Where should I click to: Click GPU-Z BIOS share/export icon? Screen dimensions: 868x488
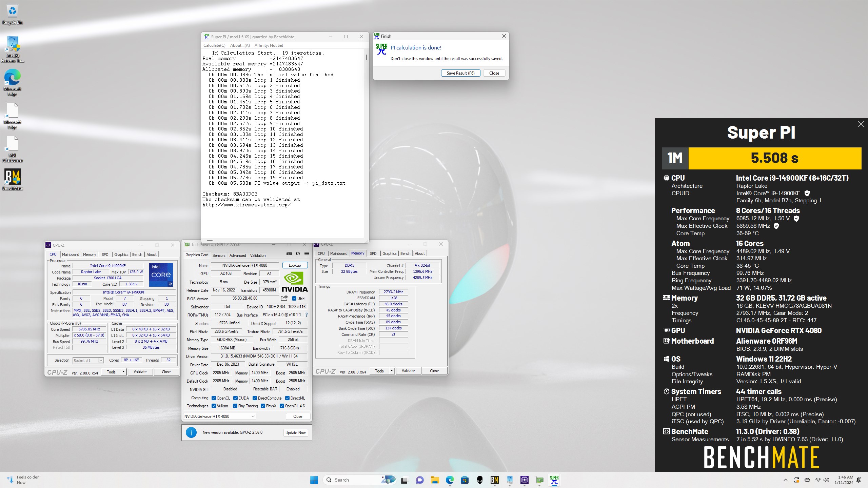click(284, 298)
